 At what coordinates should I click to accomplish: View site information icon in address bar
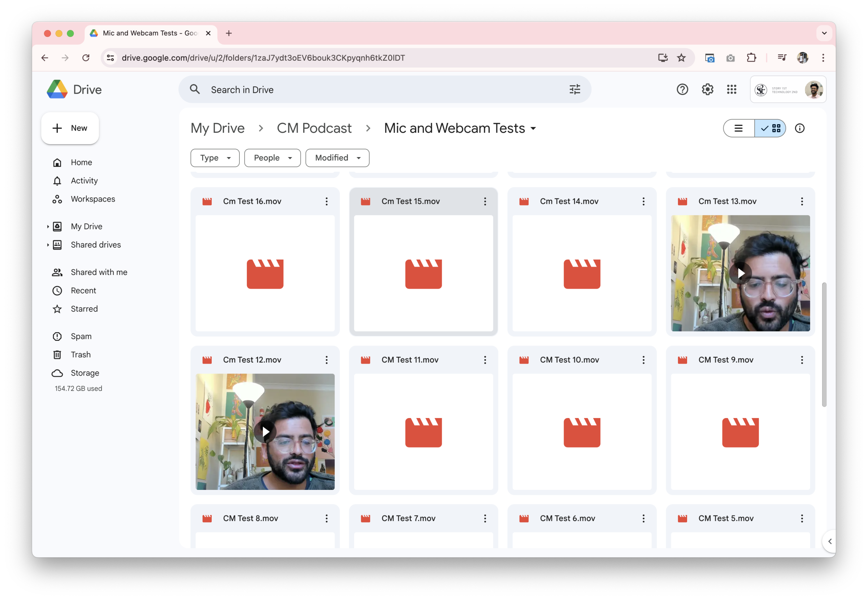pos(110,58)
